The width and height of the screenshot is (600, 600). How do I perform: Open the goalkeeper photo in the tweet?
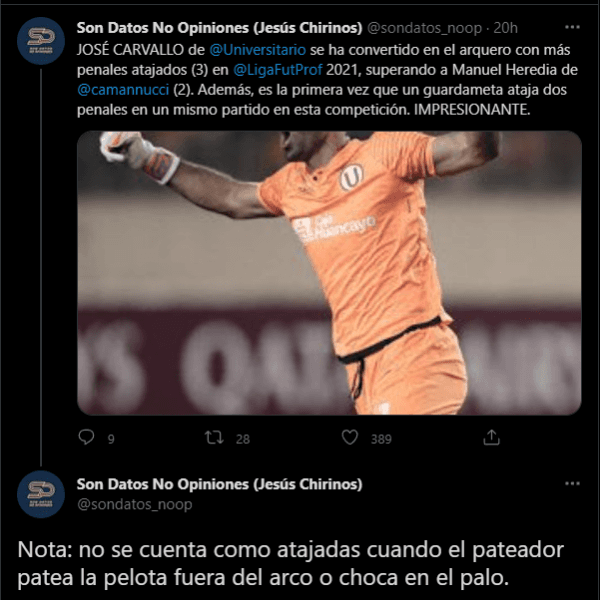point(329,273)
